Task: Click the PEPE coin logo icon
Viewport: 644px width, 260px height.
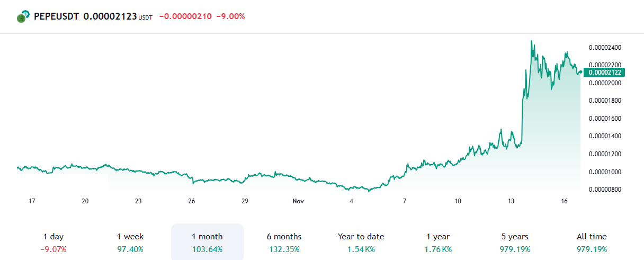Action: [22, 16]
